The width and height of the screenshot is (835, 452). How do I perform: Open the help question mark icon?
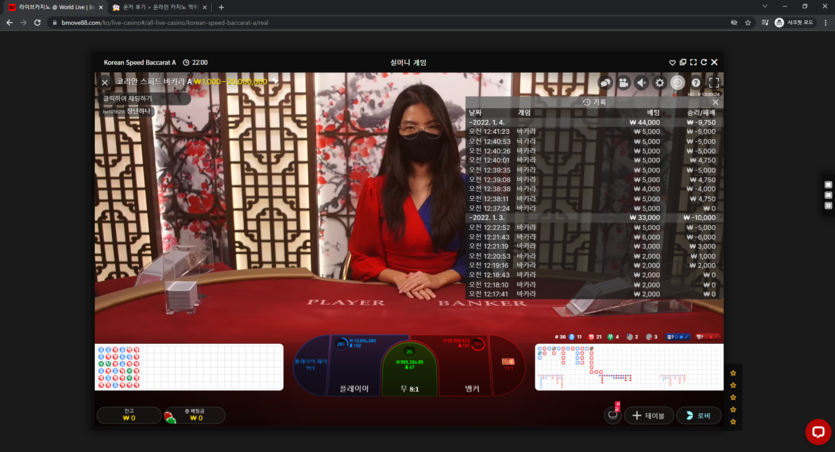point(695,83)
